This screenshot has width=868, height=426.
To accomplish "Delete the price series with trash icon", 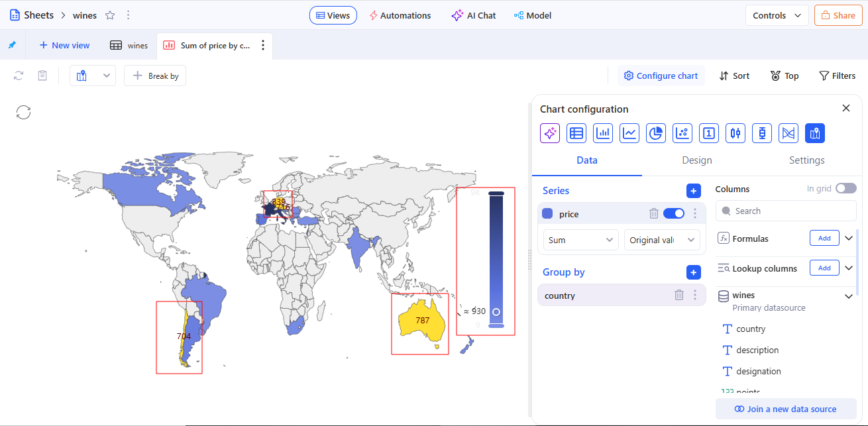I will point(654,213).
